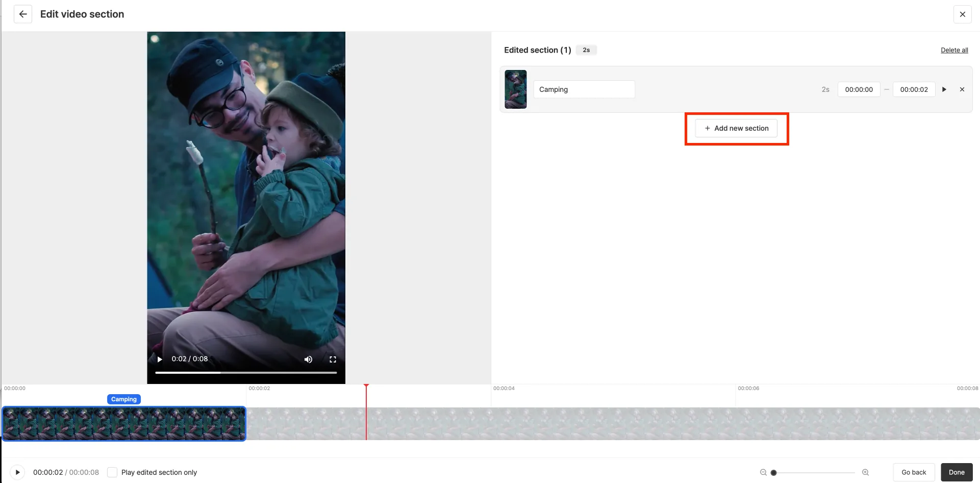Screen dimensions: 980x483
Task: Close the Edit video section dialog
Action: 962,14
